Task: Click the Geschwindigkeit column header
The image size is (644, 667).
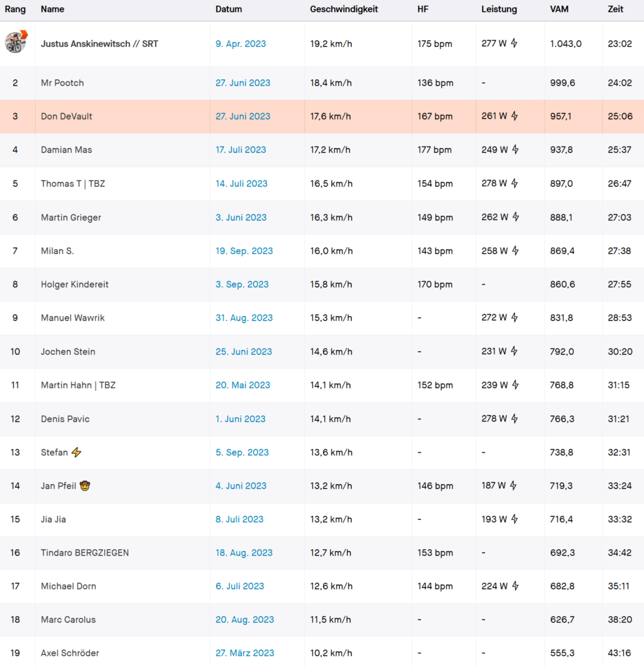Action: point(344,9)
